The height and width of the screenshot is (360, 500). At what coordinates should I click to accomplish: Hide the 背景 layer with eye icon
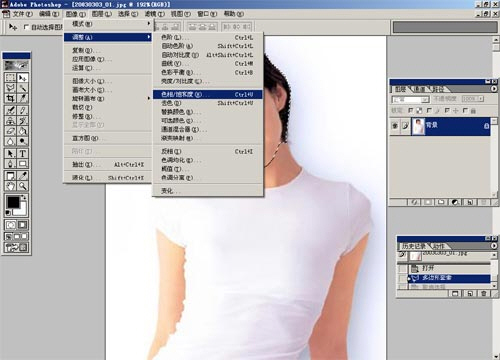coord(395,126)
